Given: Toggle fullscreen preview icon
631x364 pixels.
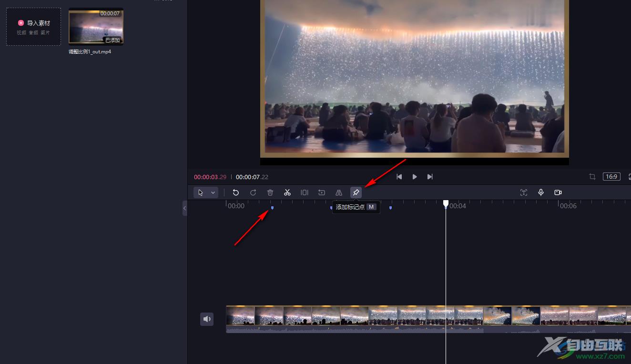Looking at the screenshot, I should pyautogui.click(x=629, y=177).
